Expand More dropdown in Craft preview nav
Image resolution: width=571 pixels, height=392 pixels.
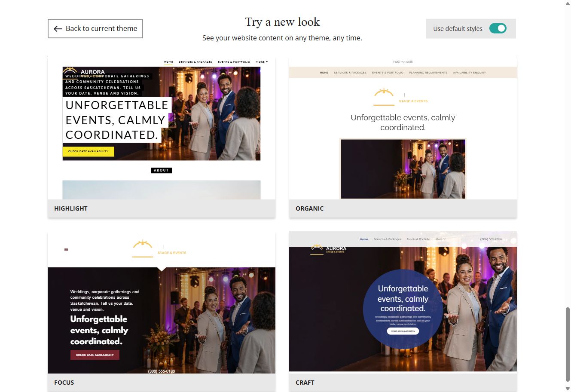(x=440, y=239)
